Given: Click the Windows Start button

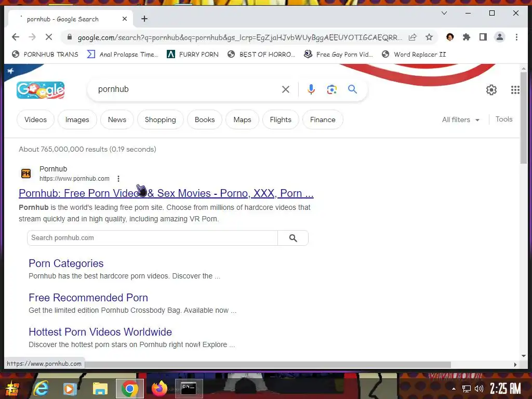Looking at the screenshot, I should tap(12, 389).
